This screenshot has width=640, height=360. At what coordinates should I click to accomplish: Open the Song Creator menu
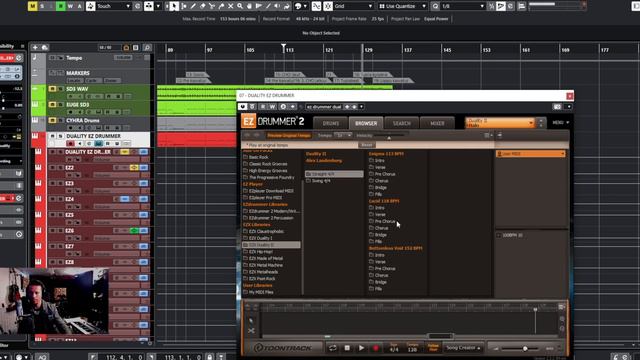click(x=463, y=348)
